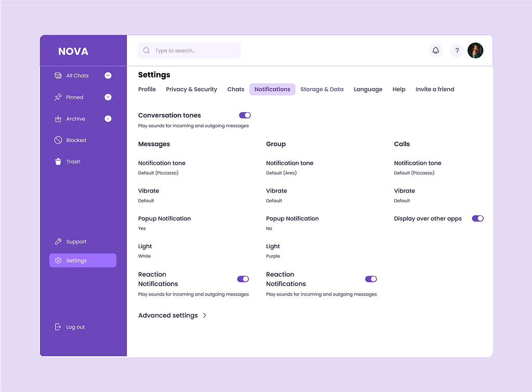Open Messages Vibrate setting

coord(149,195)
